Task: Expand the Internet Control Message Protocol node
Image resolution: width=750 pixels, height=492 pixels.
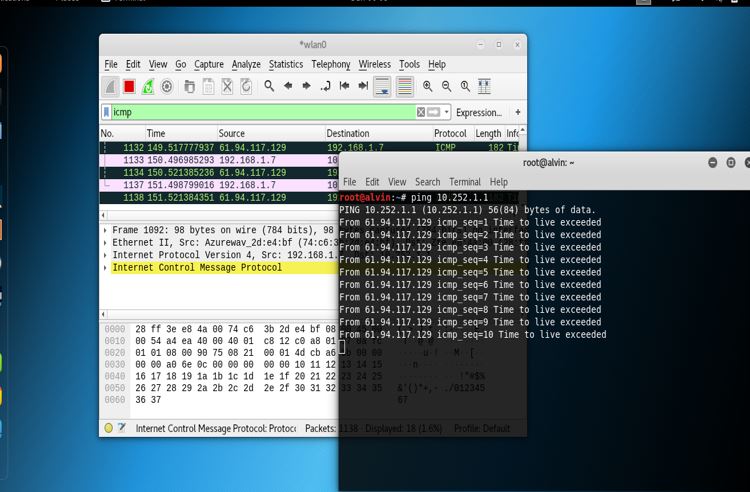Action: coord(105,267)
